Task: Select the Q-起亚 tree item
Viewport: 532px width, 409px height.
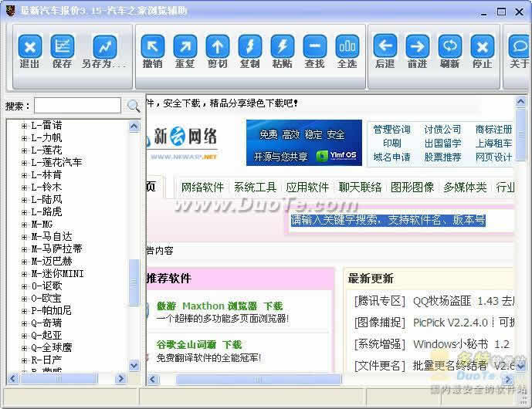Action: [46, 336]
